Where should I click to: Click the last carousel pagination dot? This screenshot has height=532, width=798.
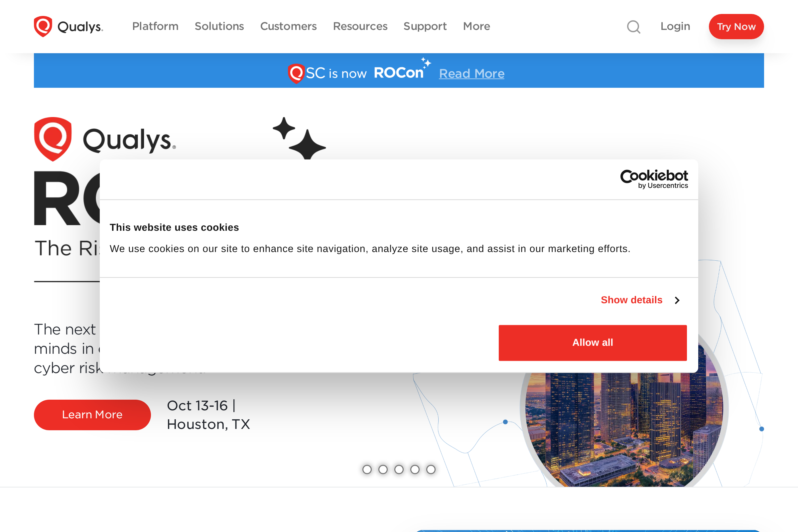431,470
